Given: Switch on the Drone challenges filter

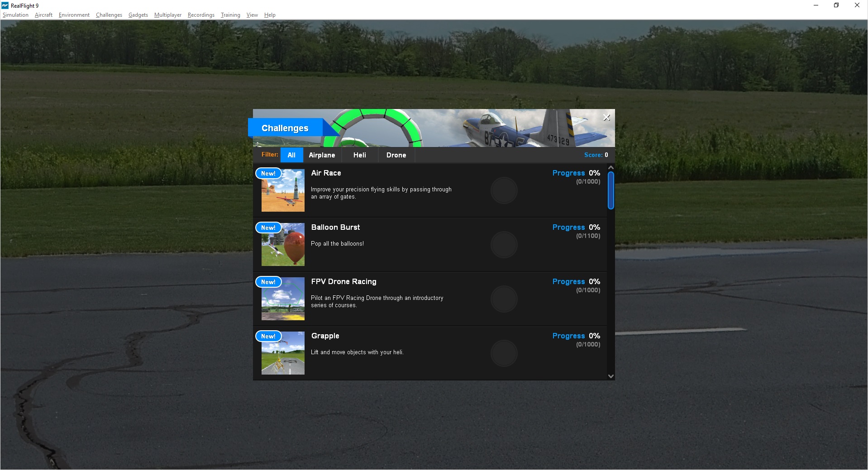Looking at the screenshot, I should pyautogui.click(x=396, y=155).
